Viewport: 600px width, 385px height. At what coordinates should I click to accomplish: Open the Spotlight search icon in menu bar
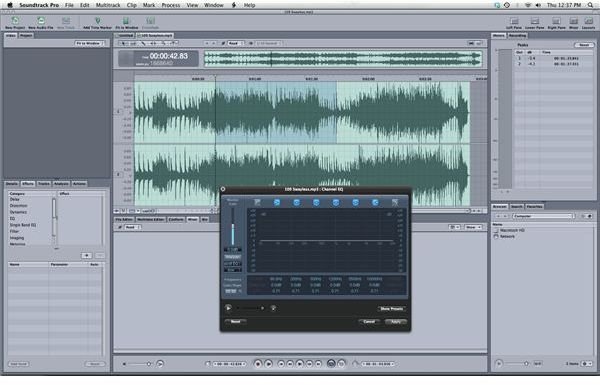click(590, 5)
